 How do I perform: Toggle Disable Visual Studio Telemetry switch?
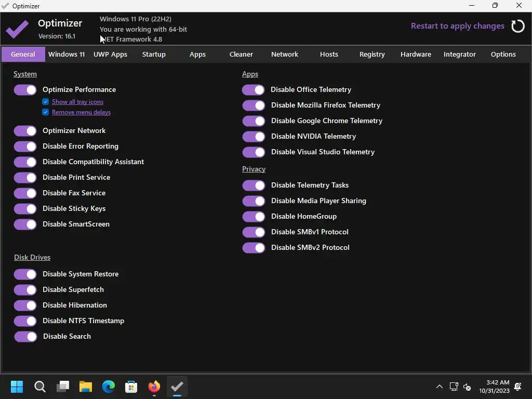(254, 152)
